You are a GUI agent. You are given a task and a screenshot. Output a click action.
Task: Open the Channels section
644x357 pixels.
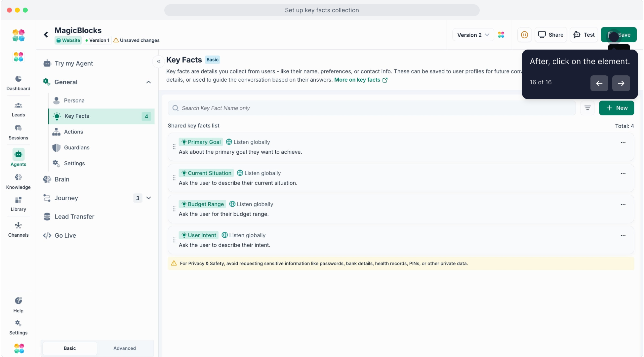18,229
